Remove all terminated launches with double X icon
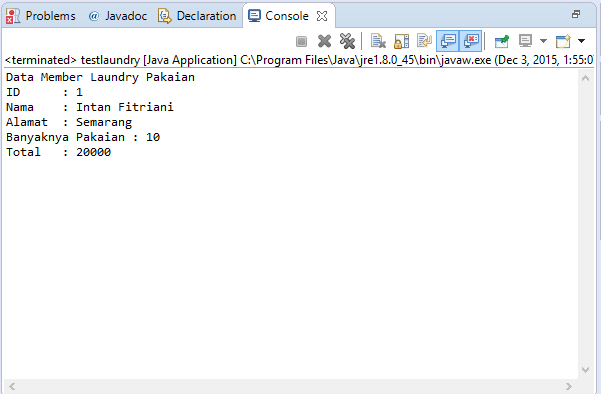 pos(347,41)
